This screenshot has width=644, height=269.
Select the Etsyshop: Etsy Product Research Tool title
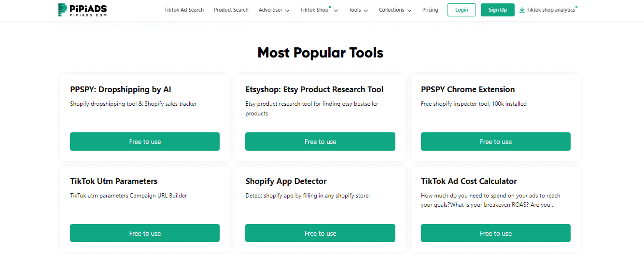(314, 89)
